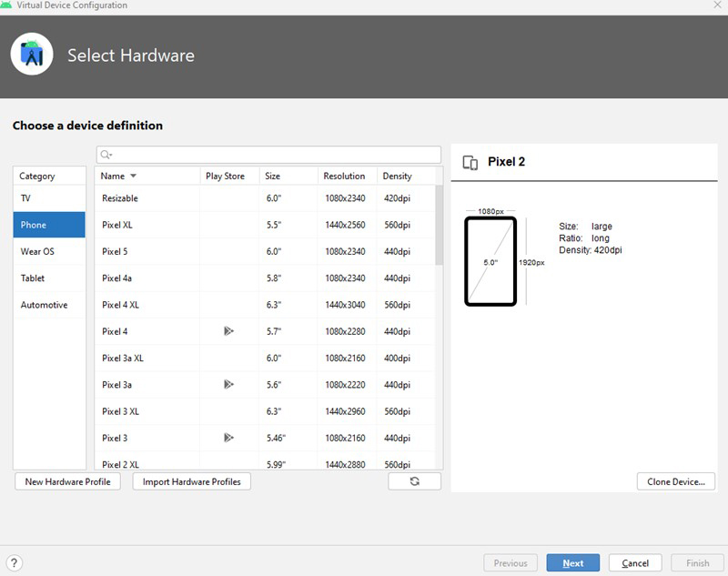Click the Cancel button

(635, 563)
